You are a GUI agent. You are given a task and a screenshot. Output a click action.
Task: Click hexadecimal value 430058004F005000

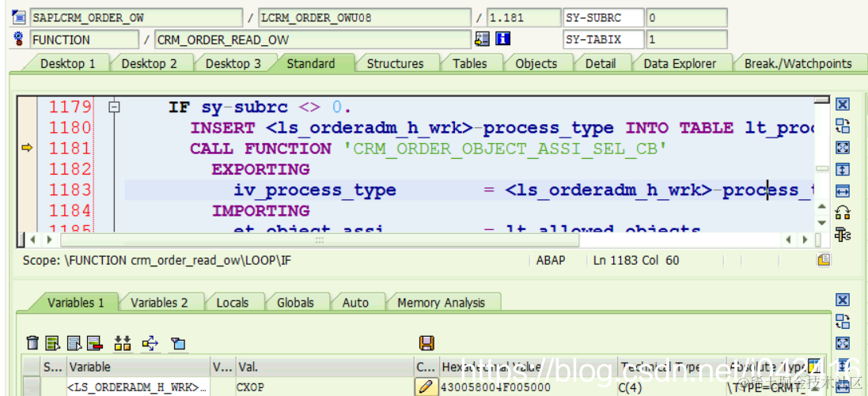(496, 387)
